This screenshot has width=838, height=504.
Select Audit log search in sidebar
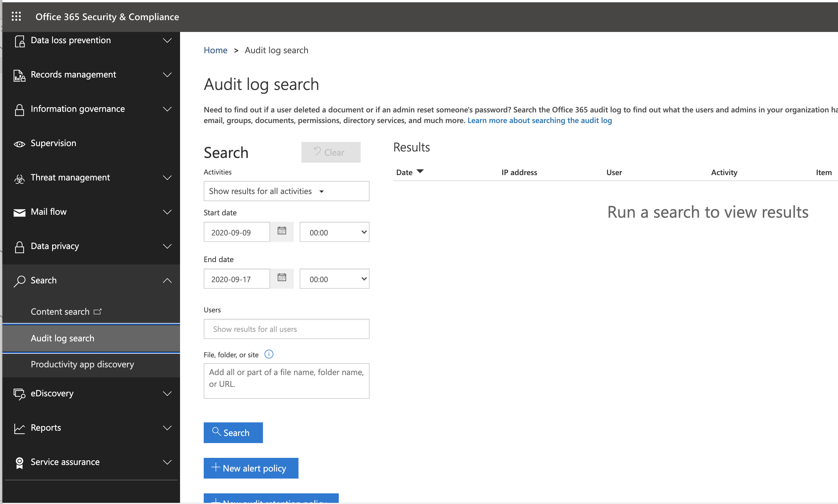(x=62, y=338)
